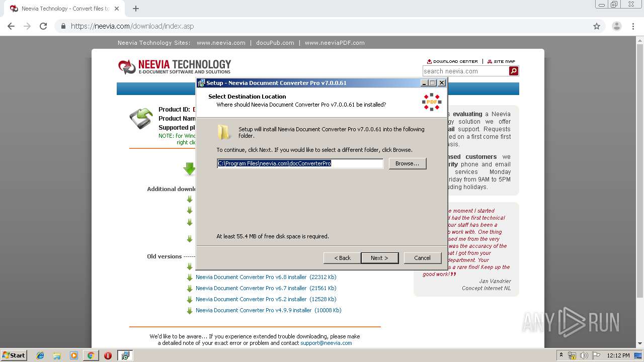Image resolution: width=644 pixels, height=362 pixels.
Task: Reload the browser page
Action: tap(43, 26)
